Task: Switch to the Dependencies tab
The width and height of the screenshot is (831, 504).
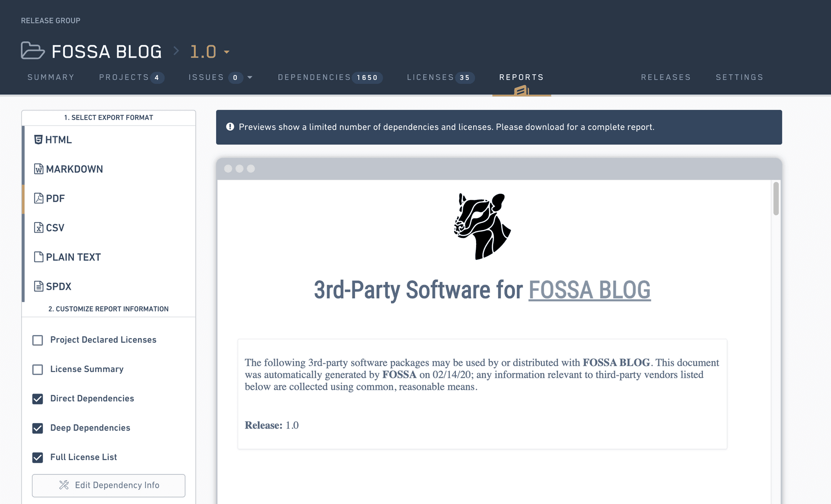Action: (x=314, y=77)
